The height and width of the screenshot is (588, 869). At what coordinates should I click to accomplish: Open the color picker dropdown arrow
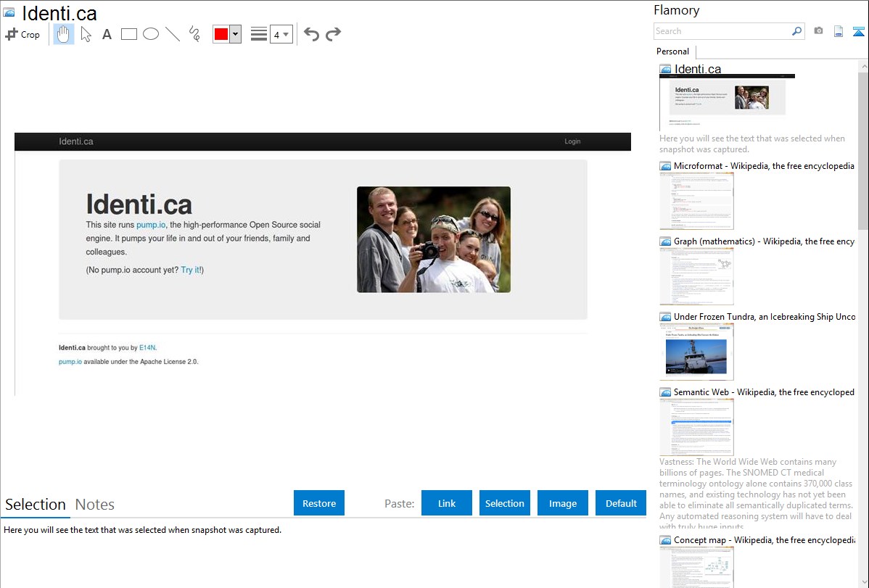pyautogui.click(x=235, y=34)
